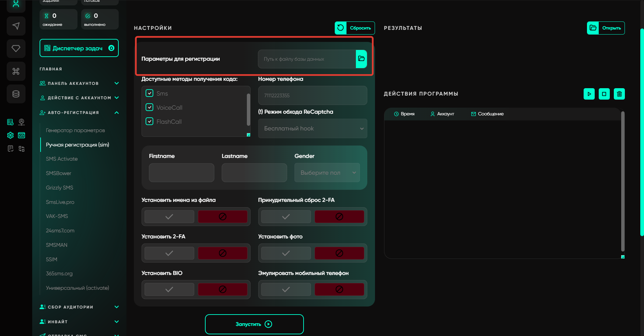Uncheck the Sms checkbox

pos(150,93)
